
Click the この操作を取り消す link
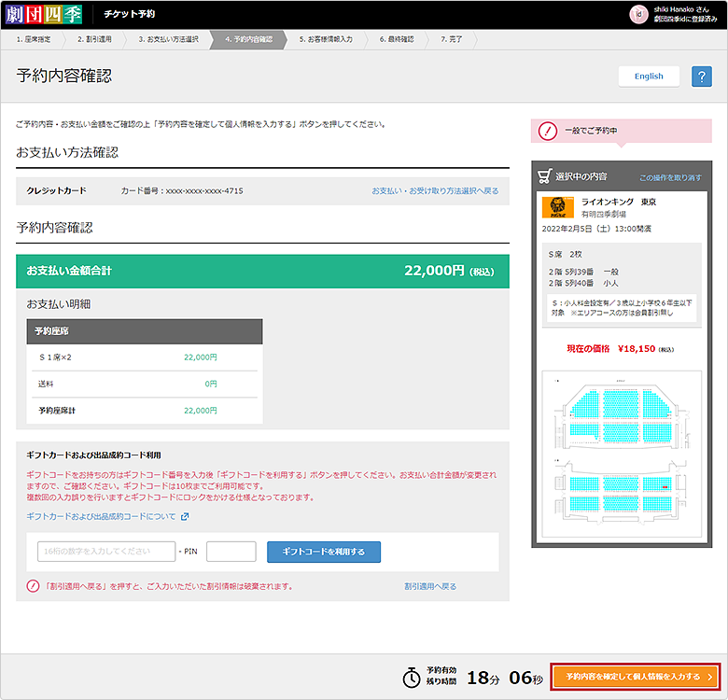670,177
